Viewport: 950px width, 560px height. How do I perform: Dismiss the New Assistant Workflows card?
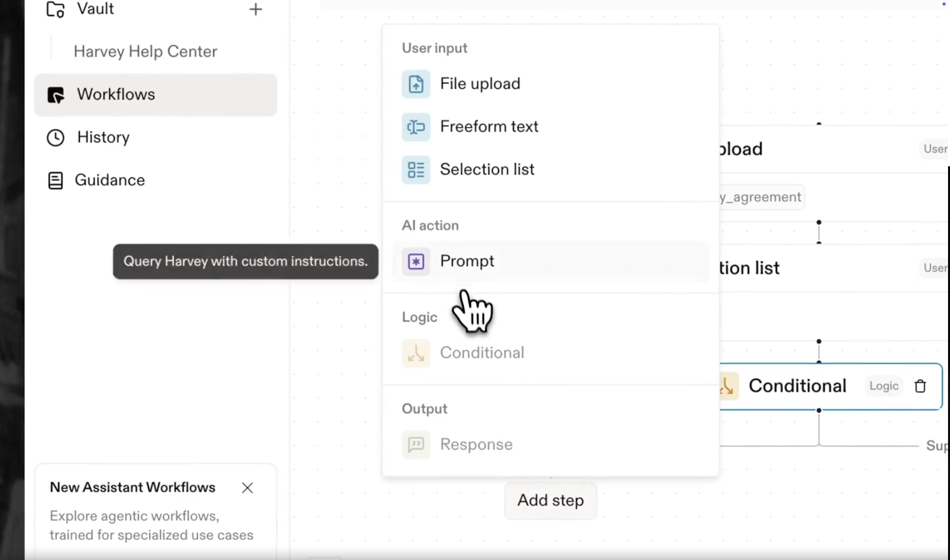(x=247, y=487)
